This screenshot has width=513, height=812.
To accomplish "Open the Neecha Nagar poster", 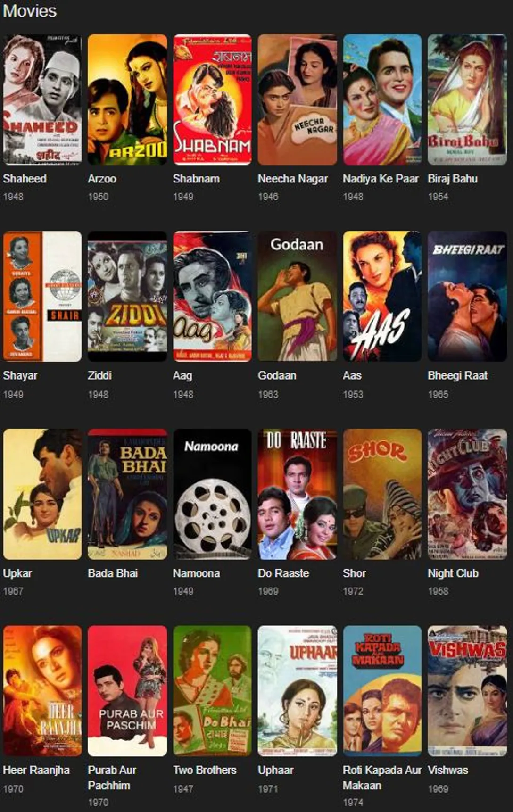I will click(x=297, y=99).
